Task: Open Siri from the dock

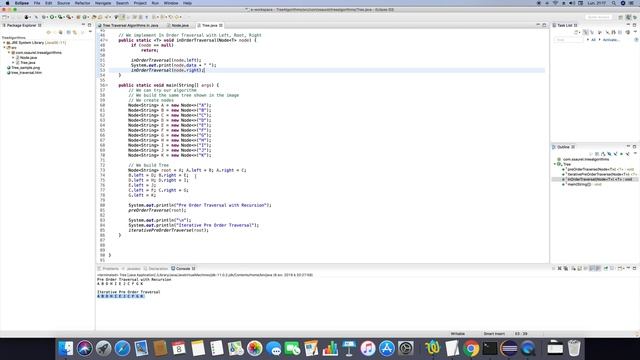Action: [84, 349]
